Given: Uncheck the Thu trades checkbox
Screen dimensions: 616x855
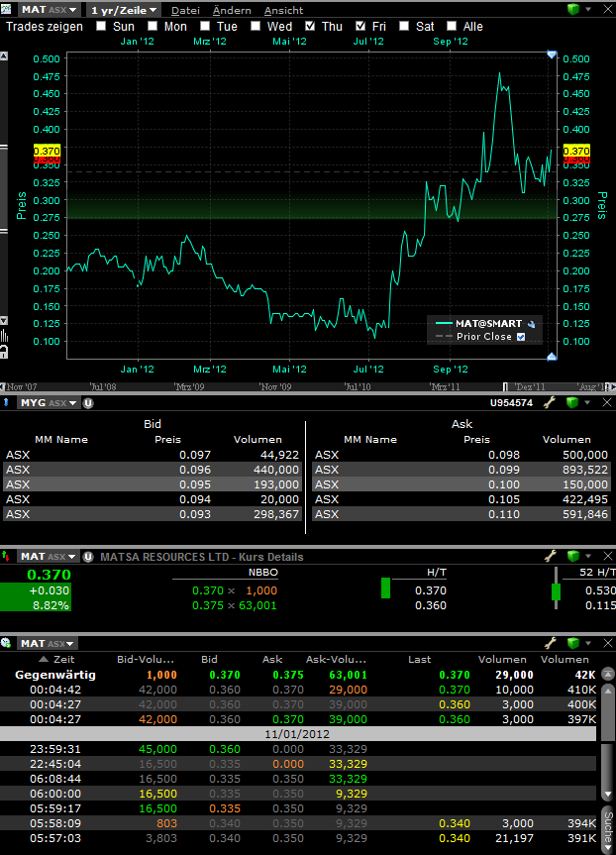Looking at the screenshot, I should [x=310, y=26].
